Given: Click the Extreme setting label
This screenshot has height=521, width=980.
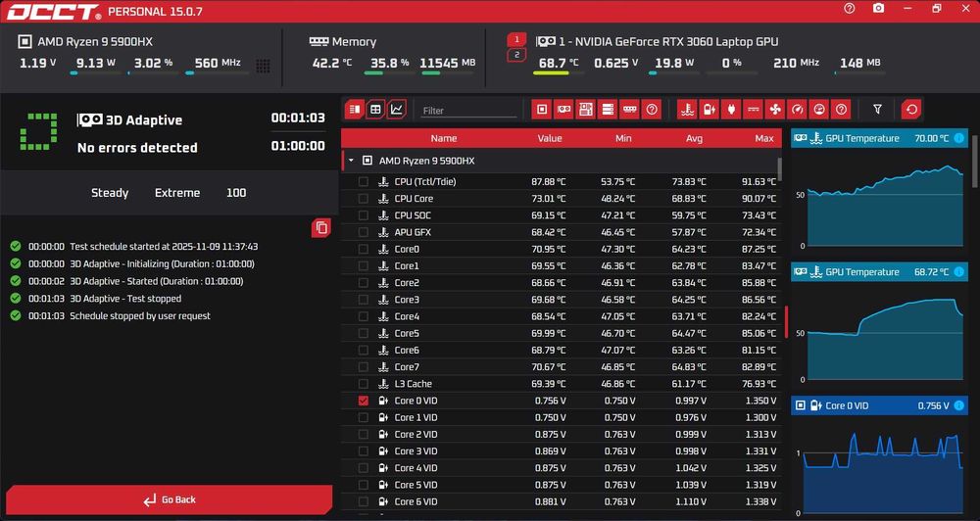Looking at the screenshot, I should click(177, 193).
